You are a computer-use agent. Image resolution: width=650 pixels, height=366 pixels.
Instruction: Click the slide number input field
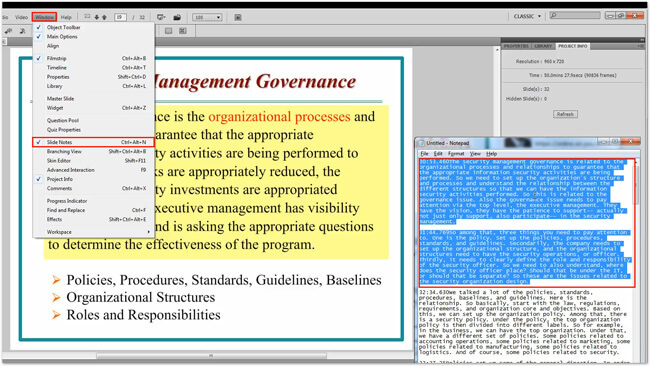click(120, 17)
